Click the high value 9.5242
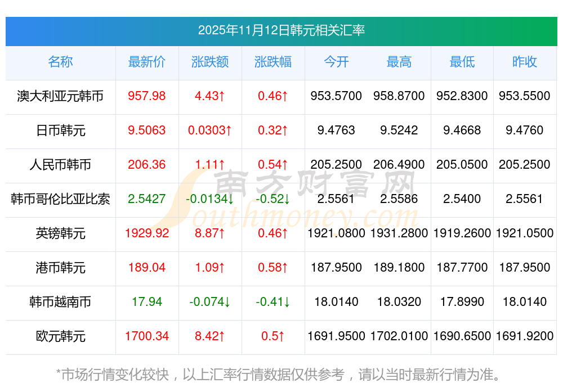The height and width of the screenshot is (392, 563). (x=399, y=130)
